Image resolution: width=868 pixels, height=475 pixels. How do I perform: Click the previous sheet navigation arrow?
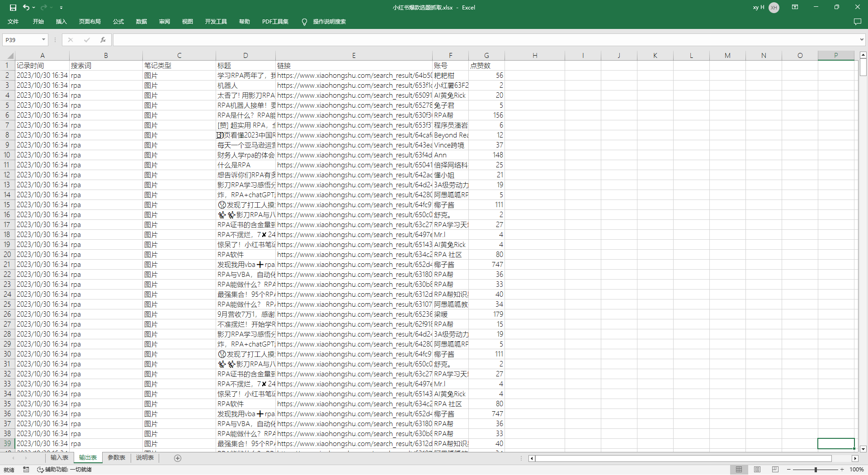14,458
